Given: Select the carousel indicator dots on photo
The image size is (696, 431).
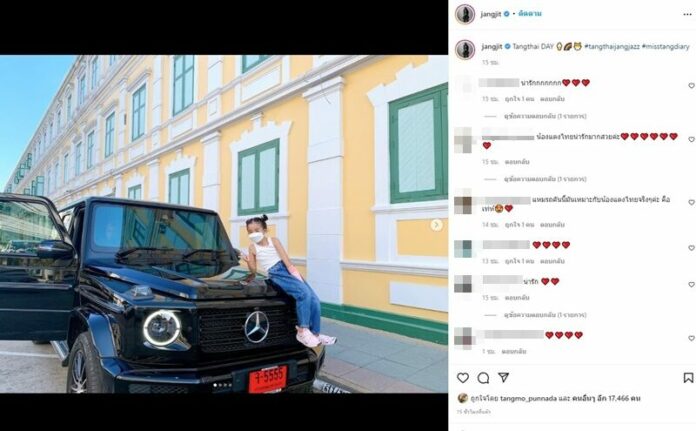Looking at the screenshot, I should (223, 385).
